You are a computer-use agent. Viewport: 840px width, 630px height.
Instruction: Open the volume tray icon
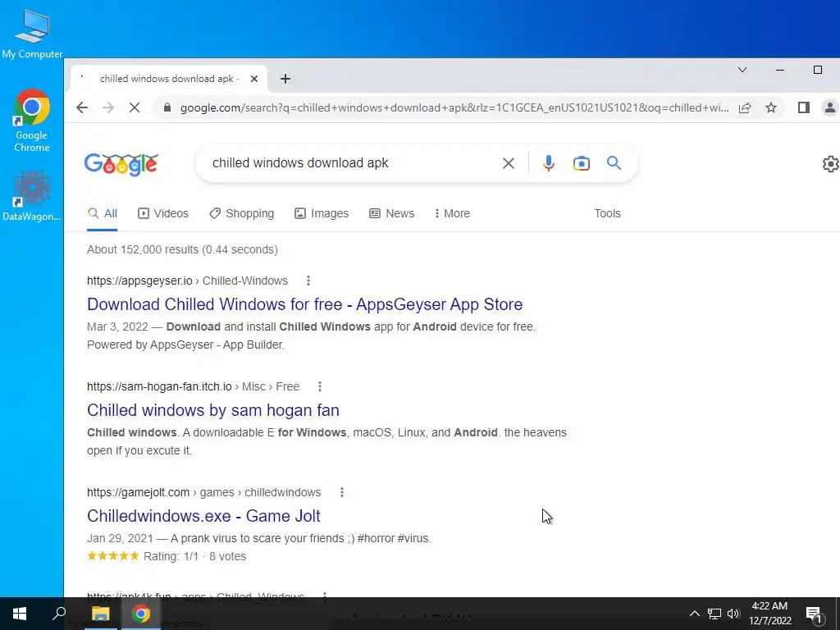pyautogui.click(x=734, y=614)
